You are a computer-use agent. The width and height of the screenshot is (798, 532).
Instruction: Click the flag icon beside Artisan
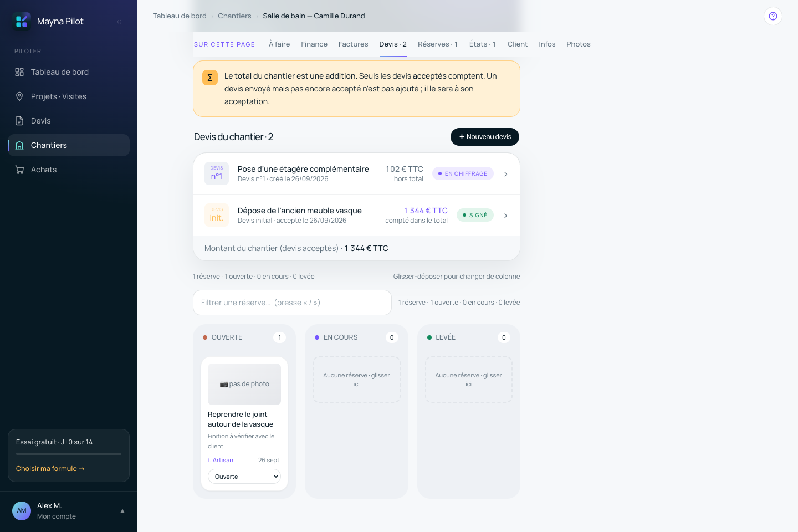209,461
